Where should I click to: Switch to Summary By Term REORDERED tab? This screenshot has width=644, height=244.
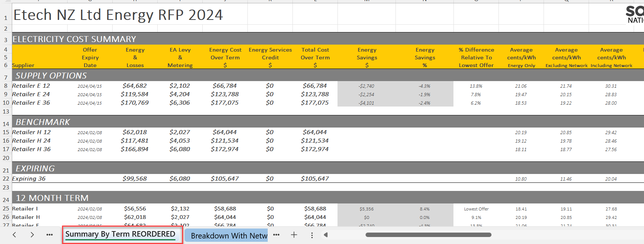point(120,234)
